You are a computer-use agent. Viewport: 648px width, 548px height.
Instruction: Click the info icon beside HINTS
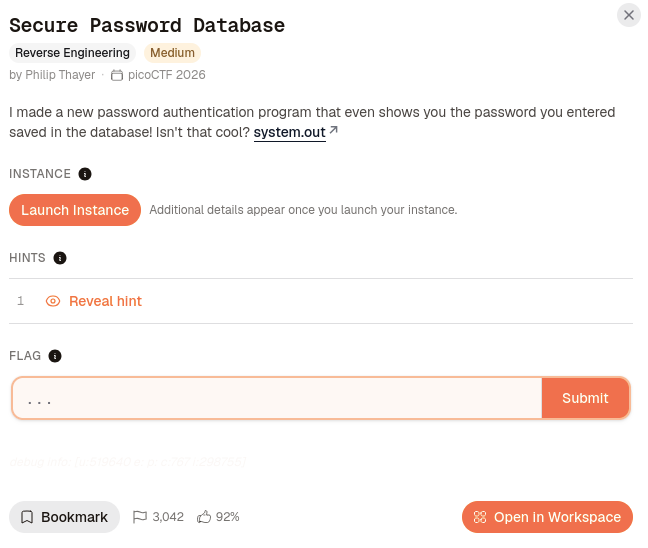(60, 258)
